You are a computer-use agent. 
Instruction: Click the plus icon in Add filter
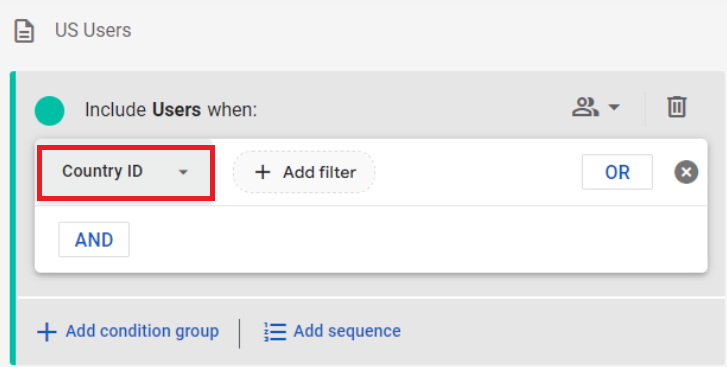263,172
